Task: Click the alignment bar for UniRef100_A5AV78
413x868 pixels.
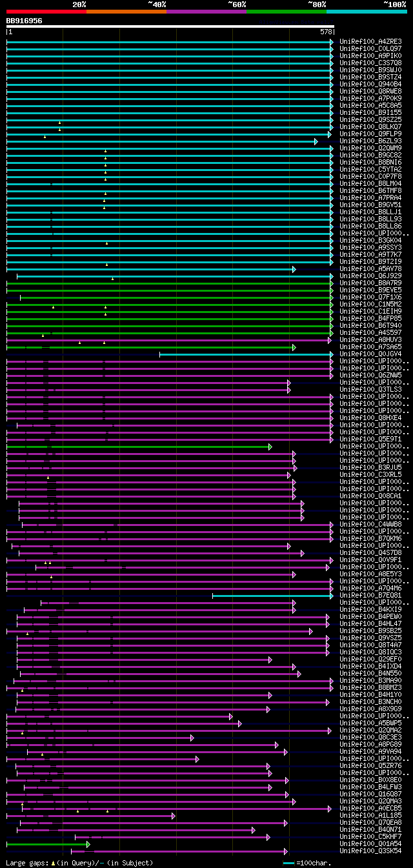Action: pyautogui.click(x=151, y=268)
